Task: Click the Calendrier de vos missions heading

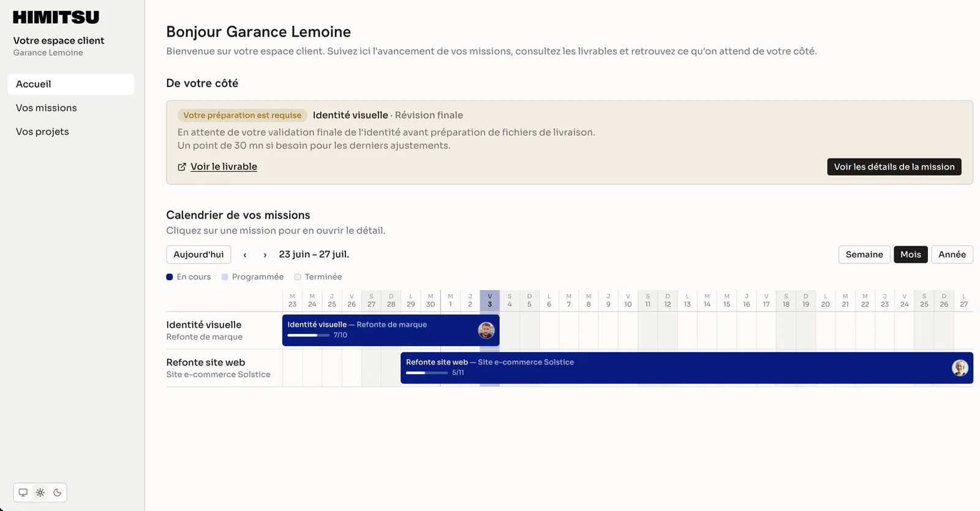Action: click(238, 215)
